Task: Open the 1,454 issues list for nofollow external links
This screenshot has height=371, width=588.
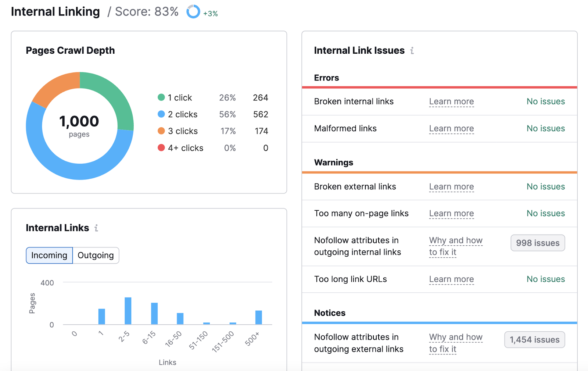Action: pyautogui.click(x=534, y=339)
